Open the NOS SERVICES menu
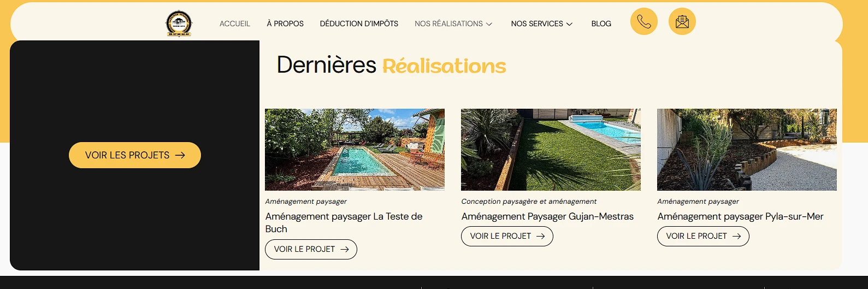The image size is (868, 289). 542,23
